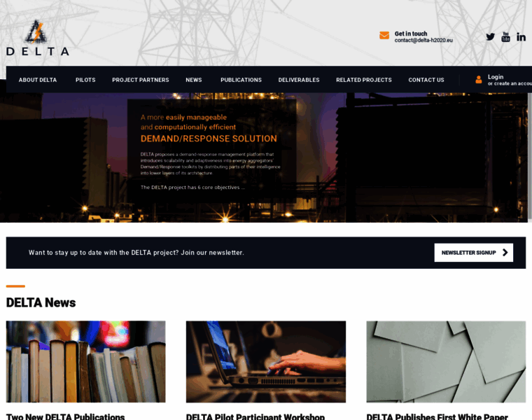532x420 pixels.
Task: Open the YouTube social icon
Action: pyautogui.click(x=505, y=36)
